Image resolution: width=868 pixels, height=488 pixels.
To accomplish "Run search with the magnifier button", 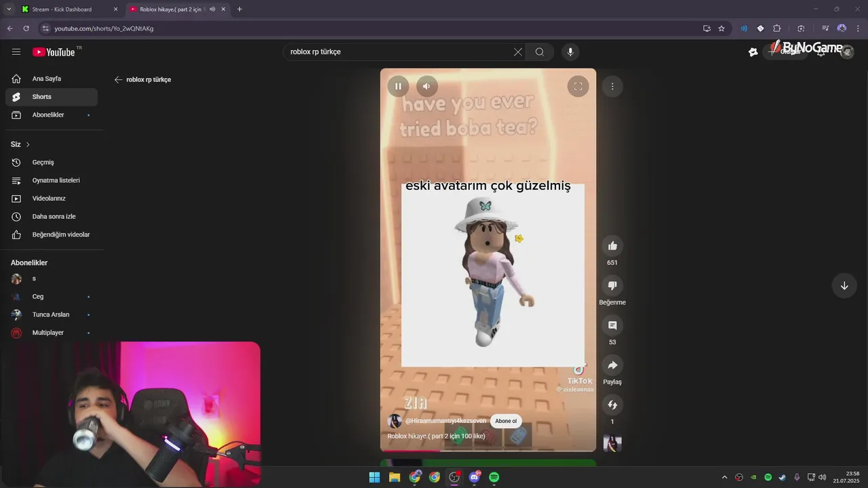I will [540, 52].
